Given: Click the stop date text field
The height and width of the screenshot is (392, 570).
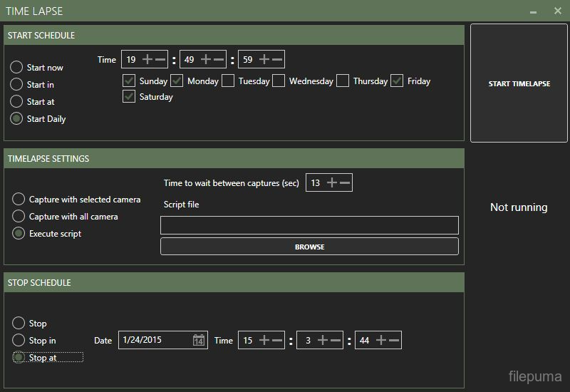Looking at the screenshot, I should tap(155, 341).
